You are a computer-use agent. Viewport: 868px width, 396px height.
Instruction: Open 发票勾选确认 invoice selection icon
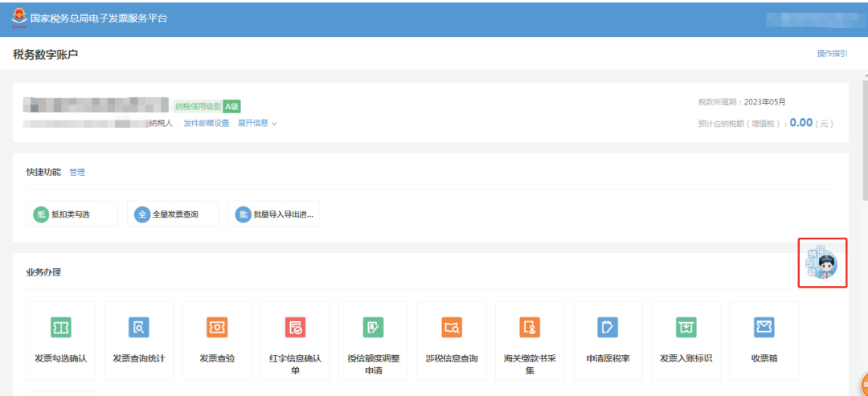click(x=61, y=327)
